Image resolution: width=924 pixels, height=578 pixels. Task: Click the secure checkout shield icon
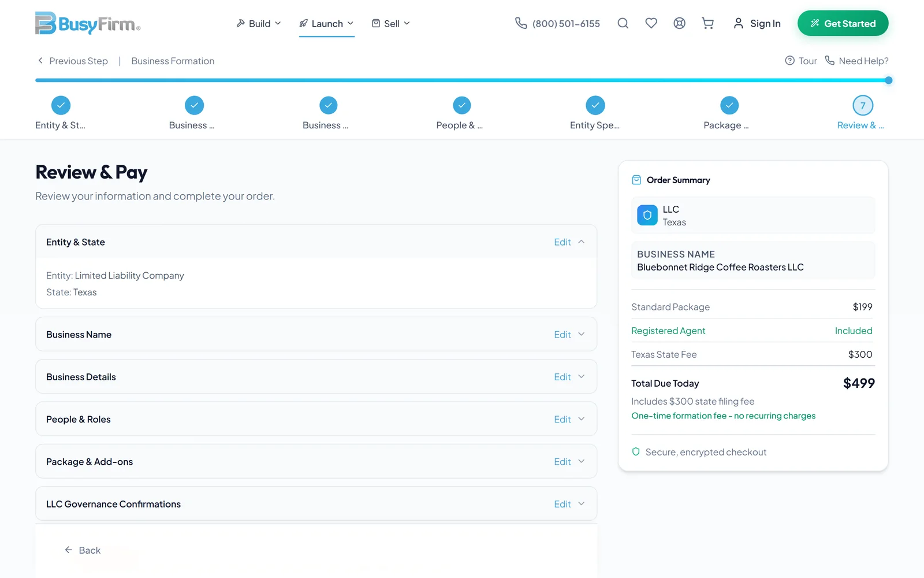[x=636, y=452]
